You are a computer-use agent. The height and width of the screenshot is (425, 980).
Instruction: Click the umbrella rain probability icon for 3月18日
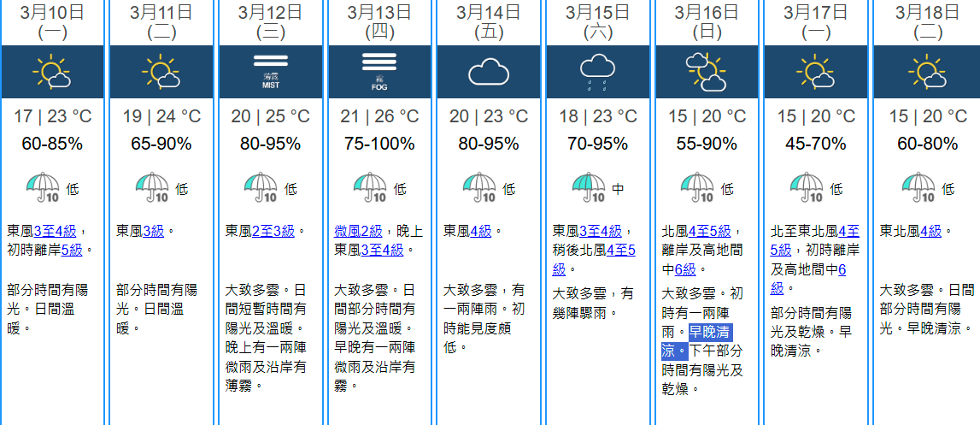[918, 186]
